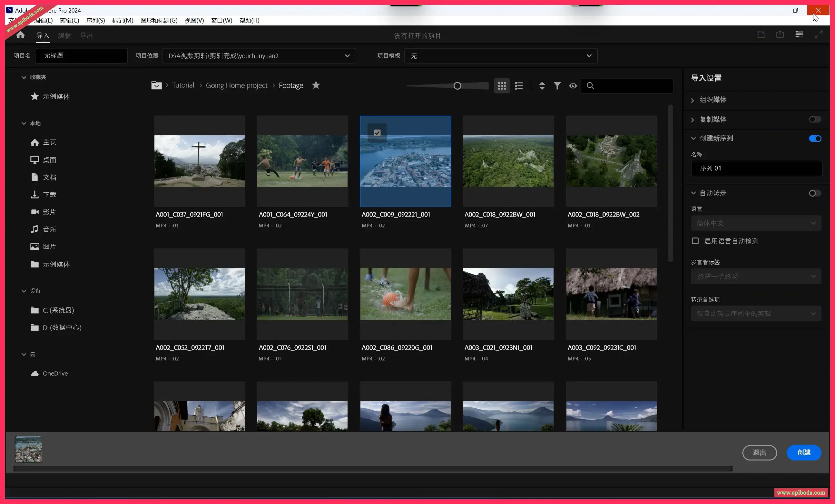Open the sort order options icon

click(542, 86)
